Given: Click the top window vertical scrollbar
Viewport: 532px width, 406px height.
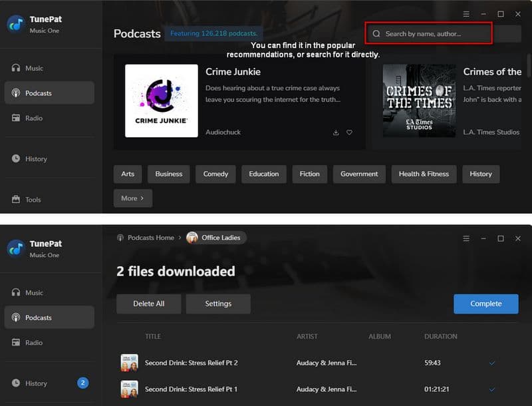Looking at the screenshot, I should point(529,66).
